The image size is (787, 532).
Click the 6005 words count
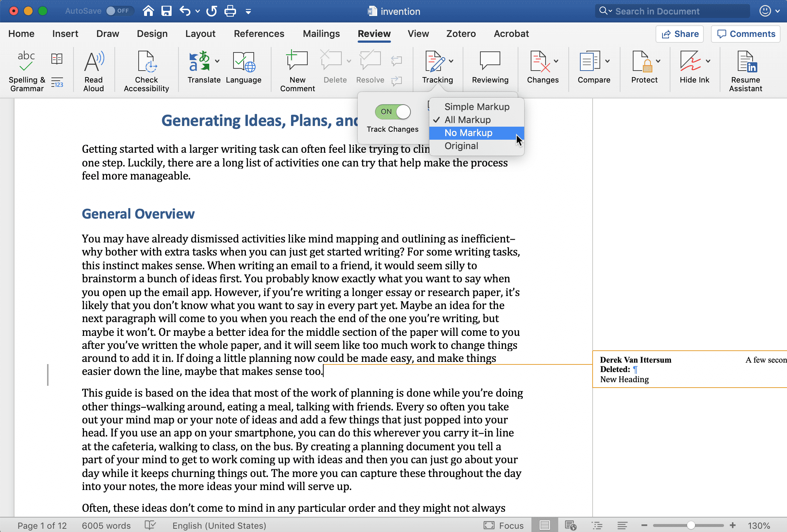(x=106, y=525)
